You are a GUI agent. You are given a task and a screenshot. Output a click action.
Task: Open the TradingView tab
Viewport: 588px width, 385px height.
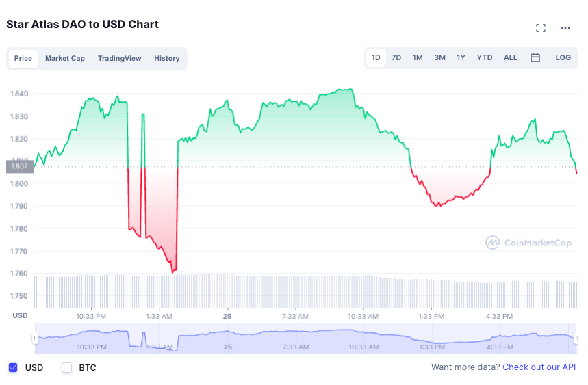click(x=119, y=58)
